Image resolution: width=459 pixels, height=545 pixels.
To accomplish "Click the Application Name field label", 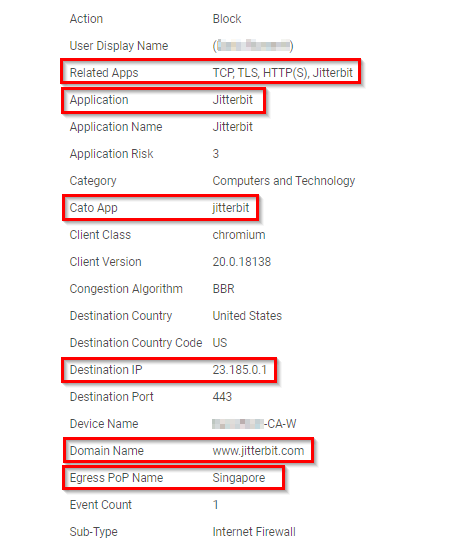I will (116, 127).
